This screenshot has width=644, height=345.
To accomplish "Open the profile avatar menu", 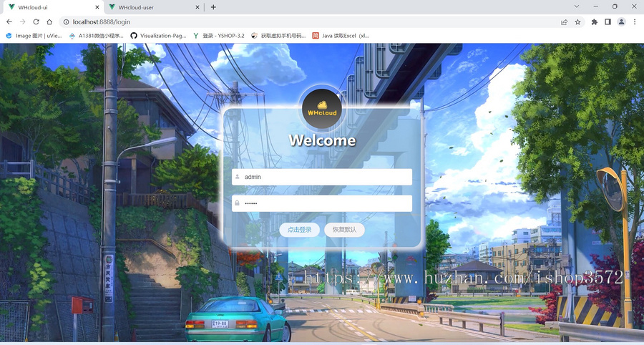I will 621,21.
